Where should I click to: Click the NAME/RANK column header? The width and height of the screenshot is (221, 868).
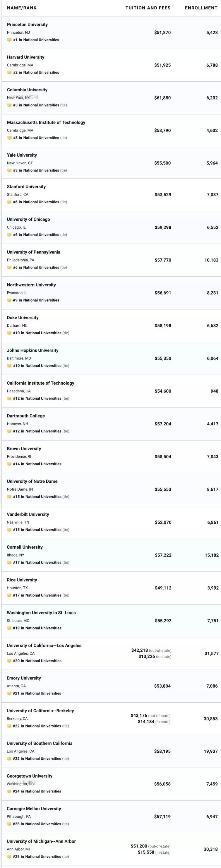[x=22, y=8]
